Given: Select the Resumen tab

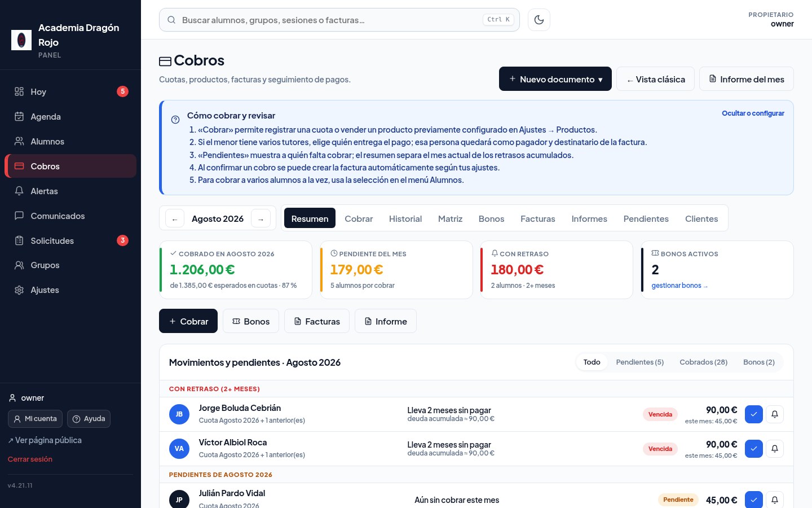Looking at the screenshot, I should coord(310,218).
